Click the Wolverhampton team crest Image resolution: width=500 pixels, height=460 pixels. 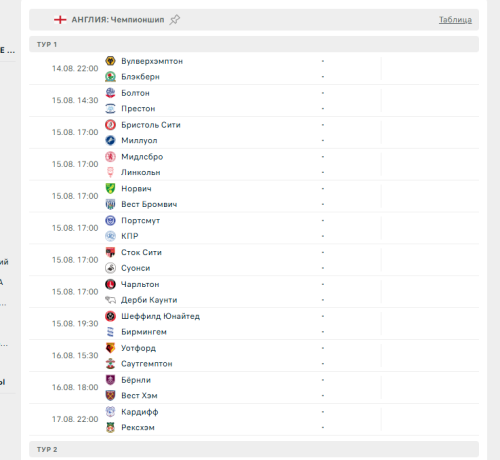click(x=110, y=61)
